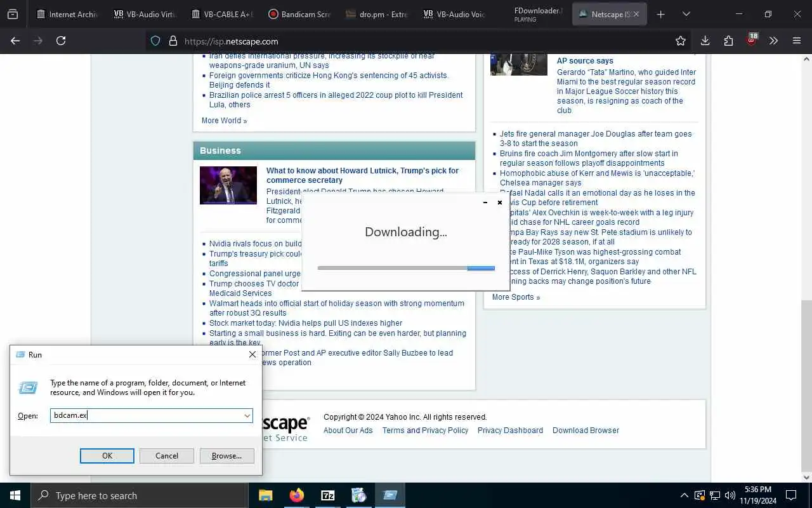Open About Our Ads link

pyautogui.click(x=348, y=430)
